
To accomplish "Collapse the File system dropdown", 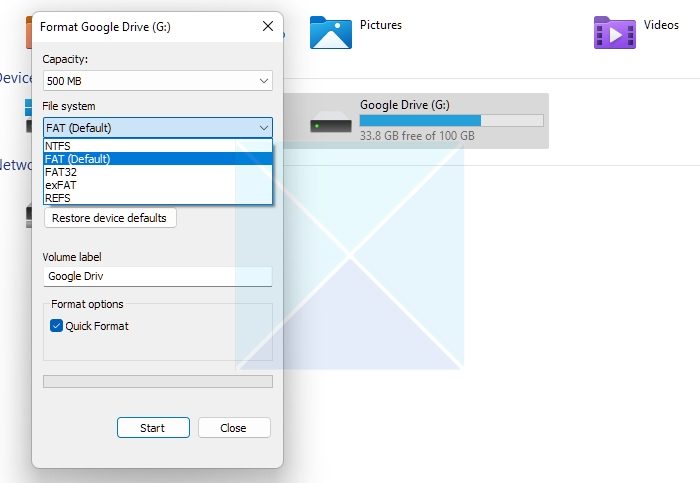I will tap(158, 128).
